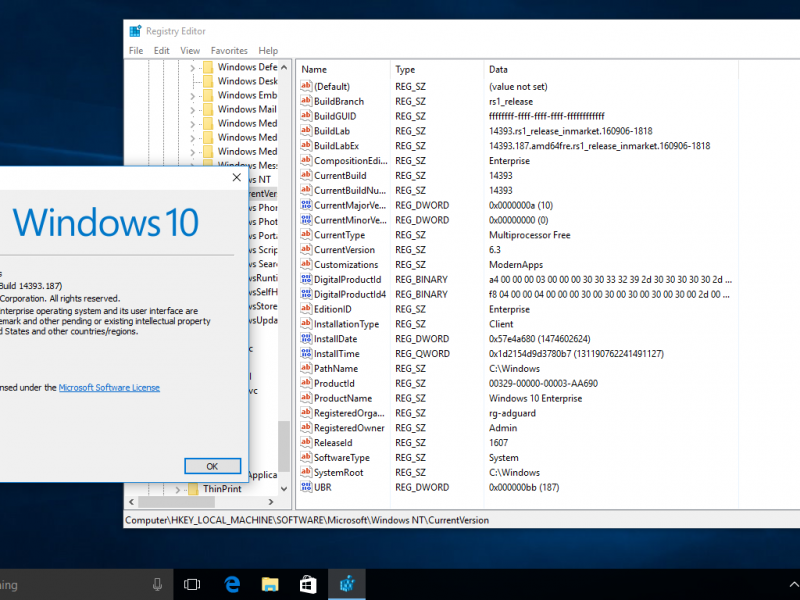The height and width of the screenshot is (600, 800).
Task: Select the SoftwareType value name
Action: click(x=342, y=458)
